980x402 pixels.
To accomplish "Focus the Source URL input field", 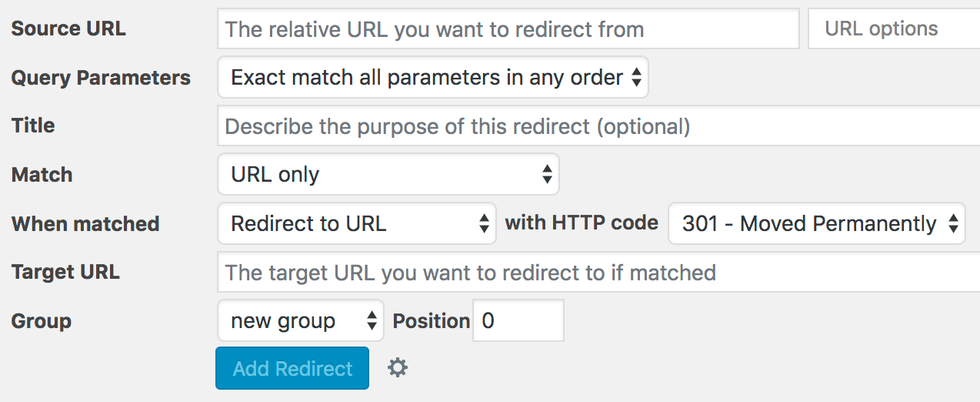I will [508, 29].
